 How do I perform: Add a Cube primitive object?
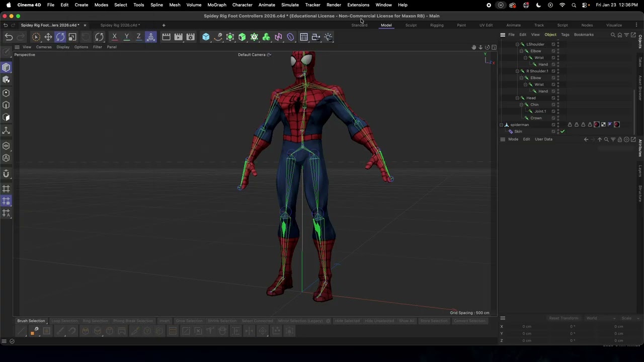(x=206, y=37)
